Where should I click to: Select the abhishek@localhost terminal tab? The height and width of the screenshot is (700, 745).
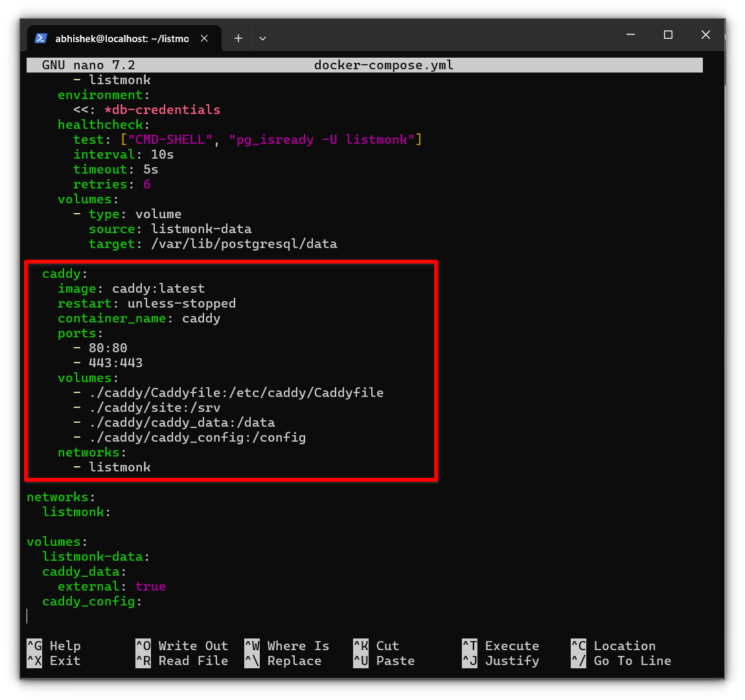point(122,38)
